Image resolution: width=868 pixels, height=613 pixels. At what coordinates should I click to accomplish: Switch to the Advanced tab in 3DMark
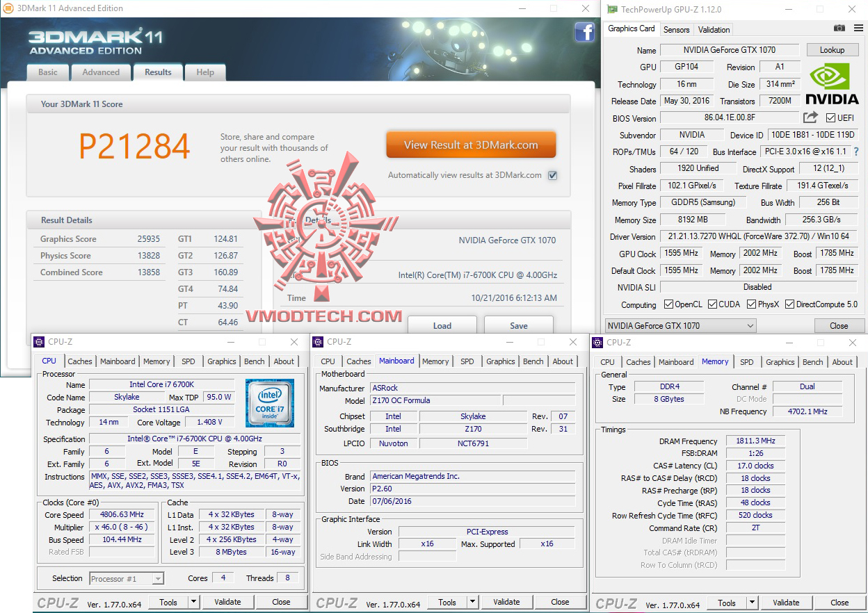(x=101, y=72)
